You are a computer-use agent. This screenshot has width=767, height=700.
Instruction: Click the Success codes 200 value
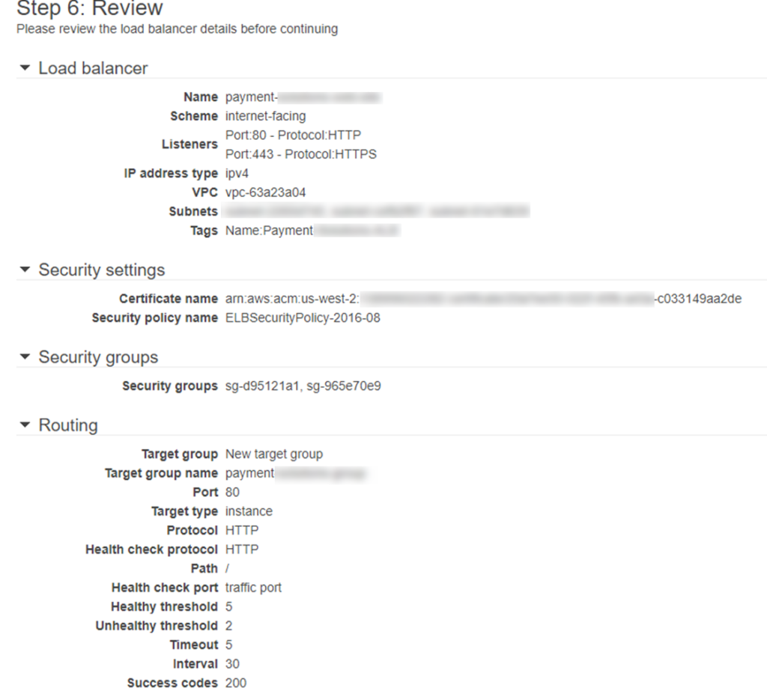coord(234,683)
